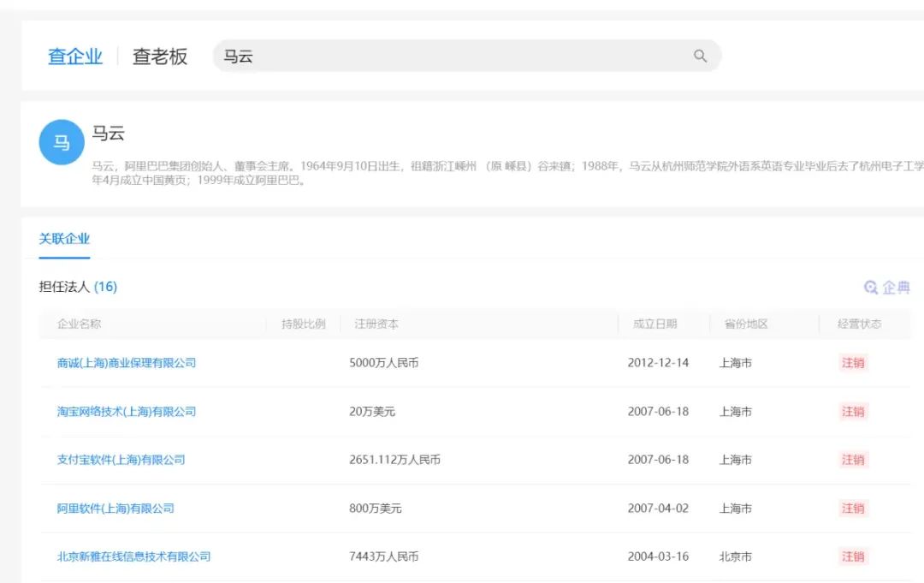This screenshot has width=924, height=583.
Task: Click the 5000万人民币 capital cell
Action: (383, 362)
